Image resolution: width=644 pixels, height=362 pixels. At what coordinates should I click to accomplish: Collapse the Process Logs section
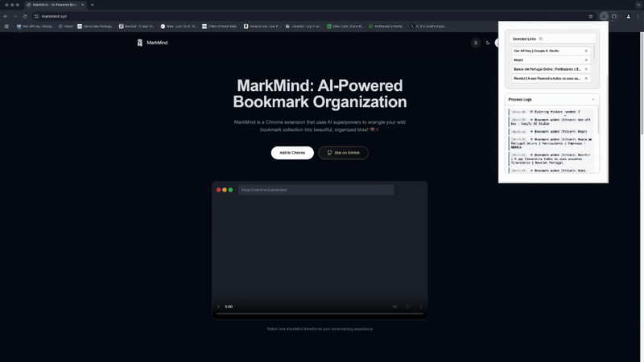(x=593, y=99)
